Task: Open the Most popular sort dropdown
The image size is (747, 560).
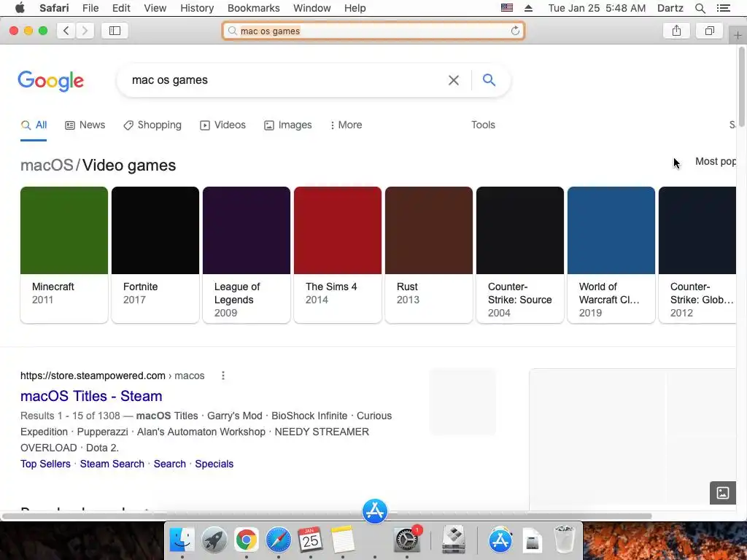Action: [715, 161]
